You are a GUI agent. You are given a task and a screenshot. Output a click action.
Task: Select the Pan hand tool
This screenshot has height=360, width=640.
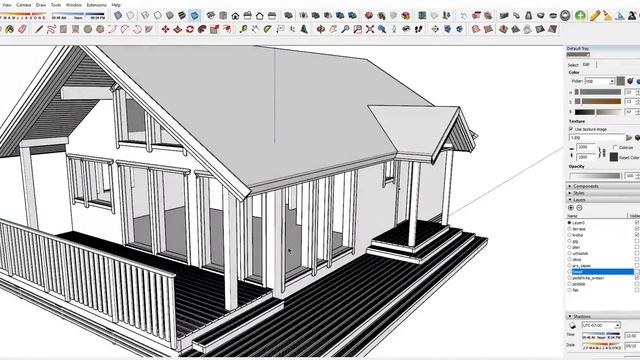pos(333,29)
